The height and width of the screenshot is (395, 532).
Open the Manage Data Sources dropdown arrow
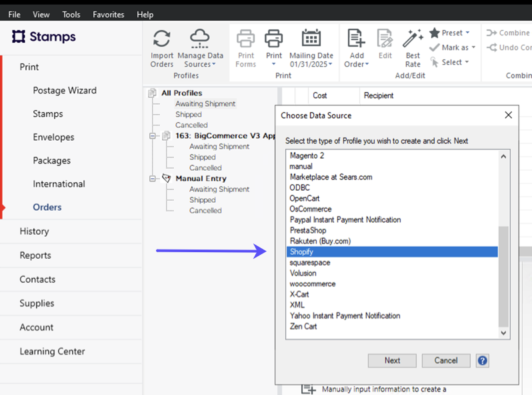[x=214, y=64]
